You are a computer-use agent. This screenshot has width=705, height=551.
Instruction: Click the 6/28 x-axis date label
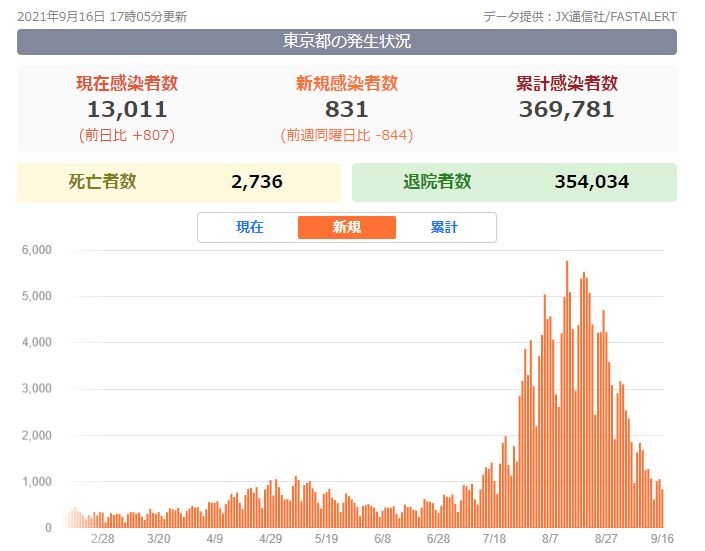[438, 539]
